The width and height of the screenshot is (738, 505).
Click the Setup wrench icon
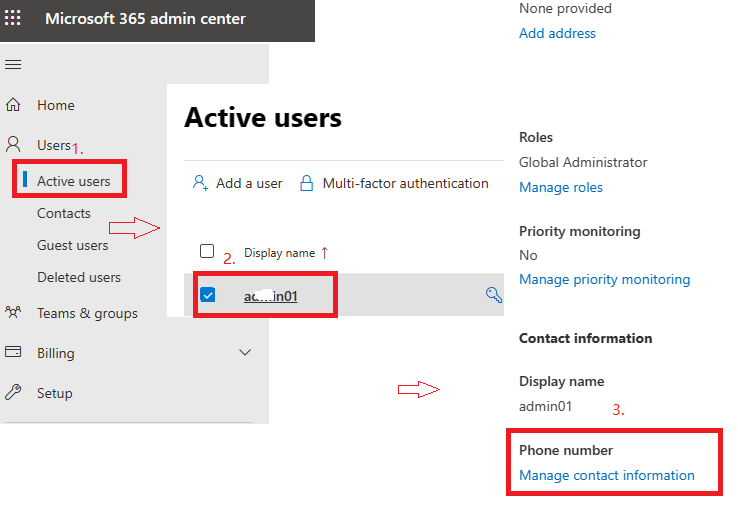coord(13,392)
